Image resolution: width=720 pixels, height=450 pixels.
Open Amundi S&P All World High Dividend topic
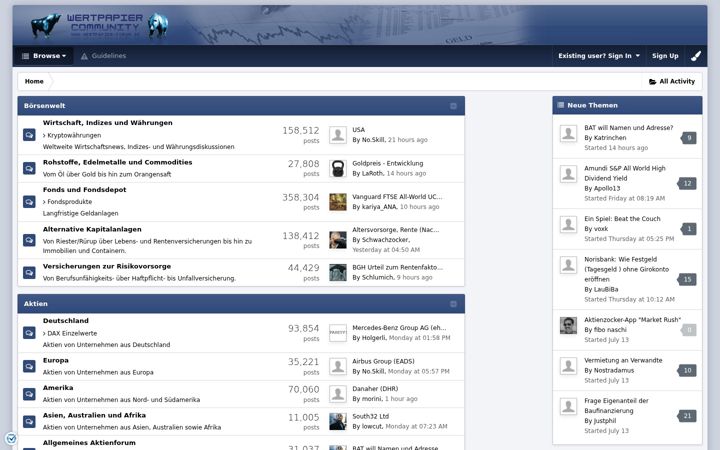click(x=624, y=173)
